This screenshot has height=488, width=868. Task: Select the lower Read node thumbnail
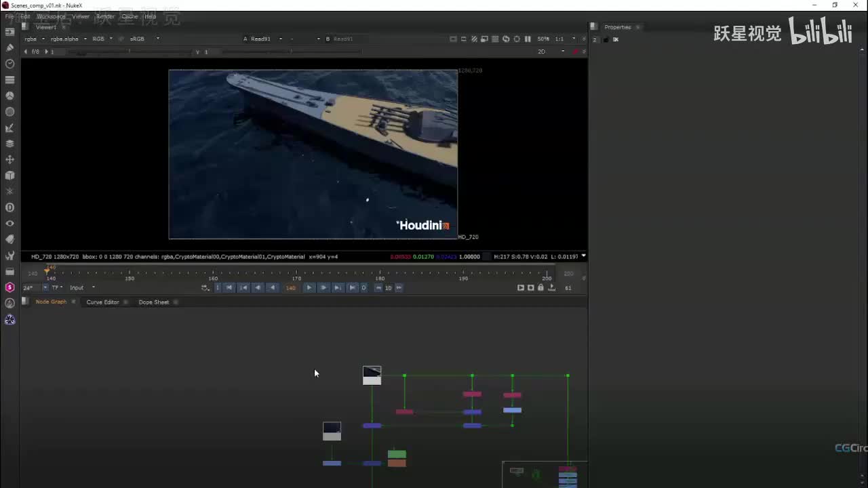coord(332,431)
